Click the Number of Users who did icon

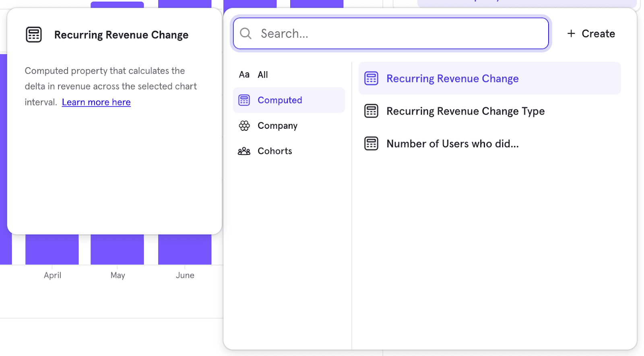tap(371, 144)
